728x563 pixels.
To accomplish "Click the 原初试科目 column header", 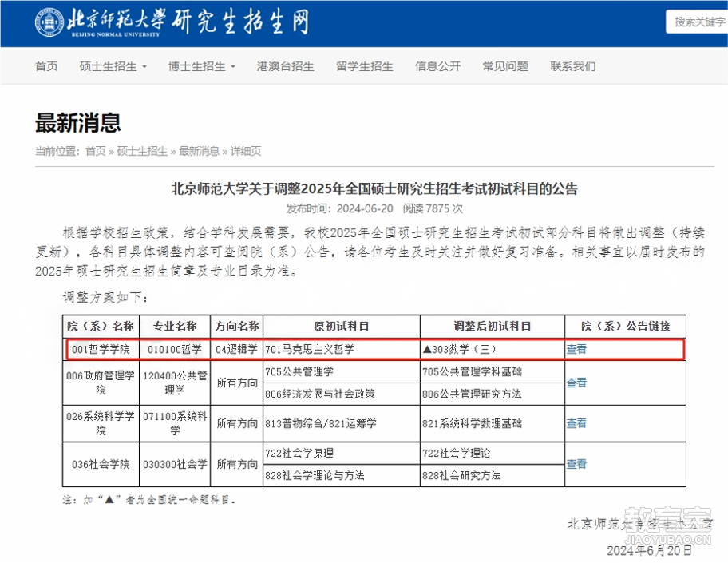I will point(342,326).
